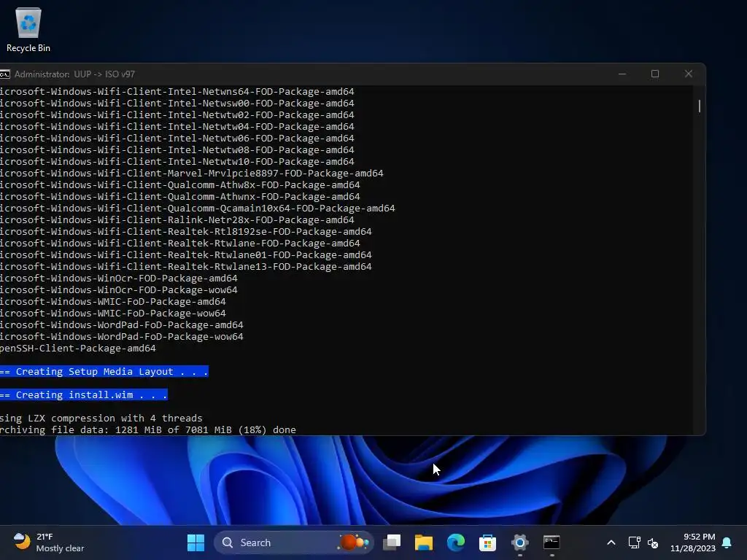Click the Intel-Netwtw02 package line
Image resolution: width=747 pixels, height=560 pixels.
click(177, 114)
